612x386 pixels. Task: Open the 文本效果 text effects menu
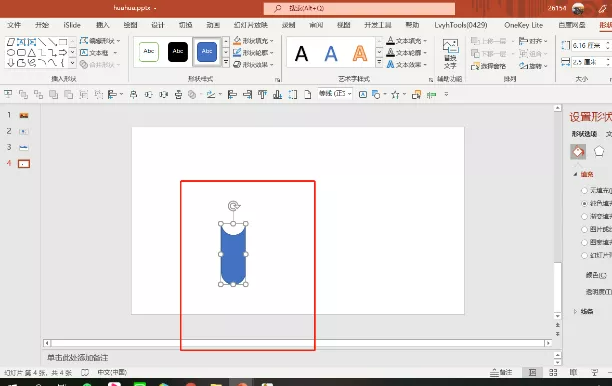(407, 64)
